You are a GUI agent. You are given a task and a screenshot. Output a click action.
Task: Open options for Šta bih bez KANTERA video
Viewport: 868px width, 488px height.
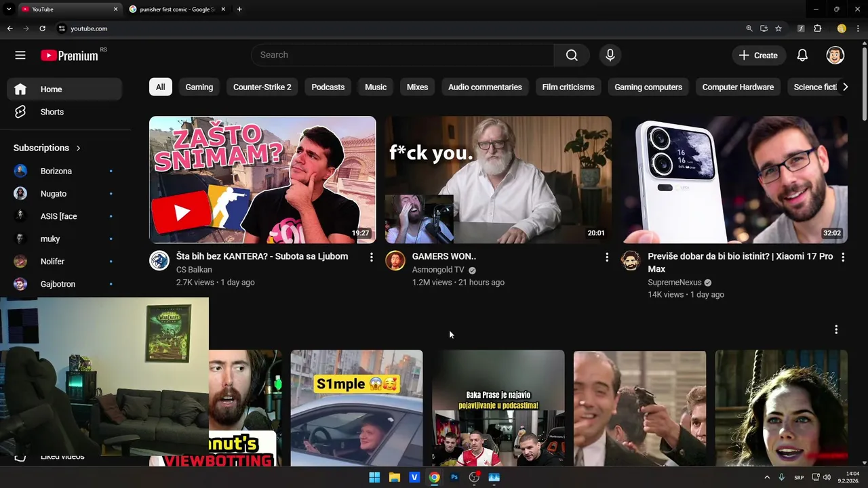371,257
